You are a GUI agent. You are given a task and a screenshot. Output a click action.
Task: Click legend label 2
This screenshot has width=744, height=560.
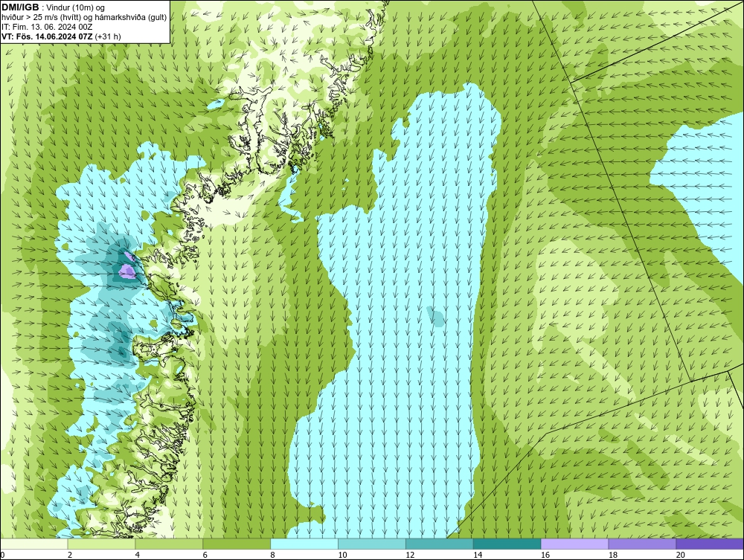tap(70, 555)
